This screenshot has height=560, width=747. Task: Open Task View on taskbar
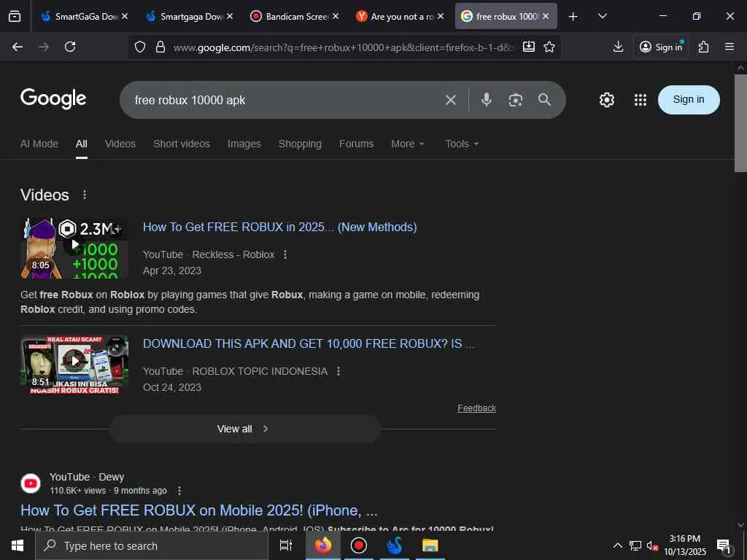click(x=285, y=545)
